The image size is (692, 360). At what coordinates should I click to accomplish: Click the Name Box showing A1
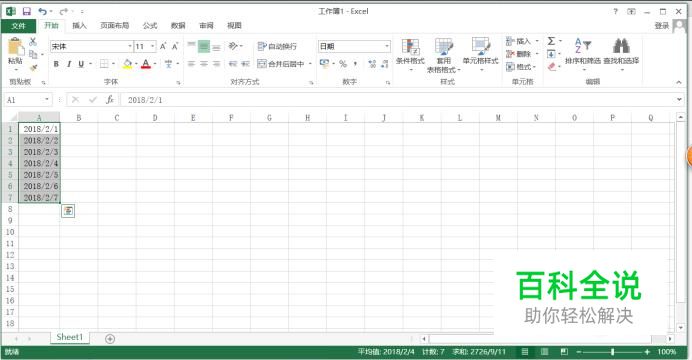pyautogui.click(x=27, y=100)
